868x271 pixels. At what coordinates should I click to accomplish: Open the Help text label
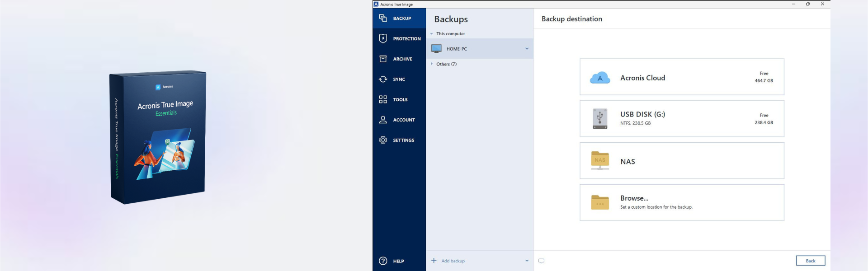pyautogui.click(x=398, y=261)
